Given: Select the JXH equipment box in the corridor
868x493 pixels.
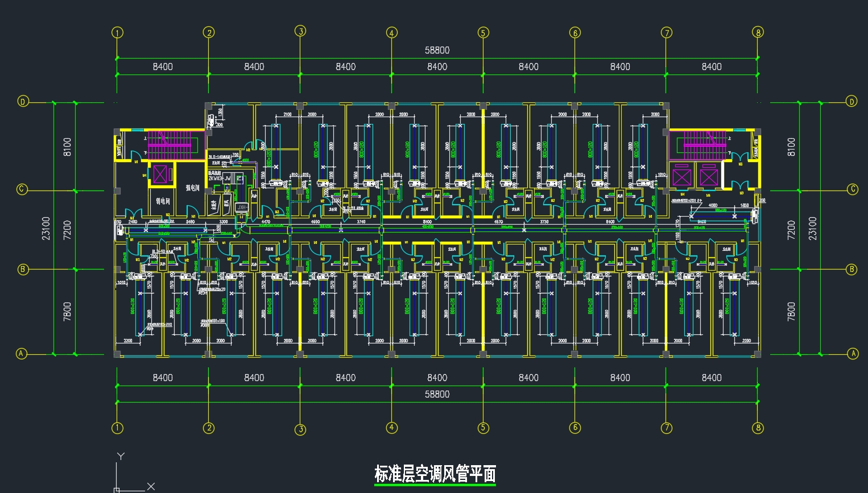Looking at the screenshot, I should coord(242,208).
